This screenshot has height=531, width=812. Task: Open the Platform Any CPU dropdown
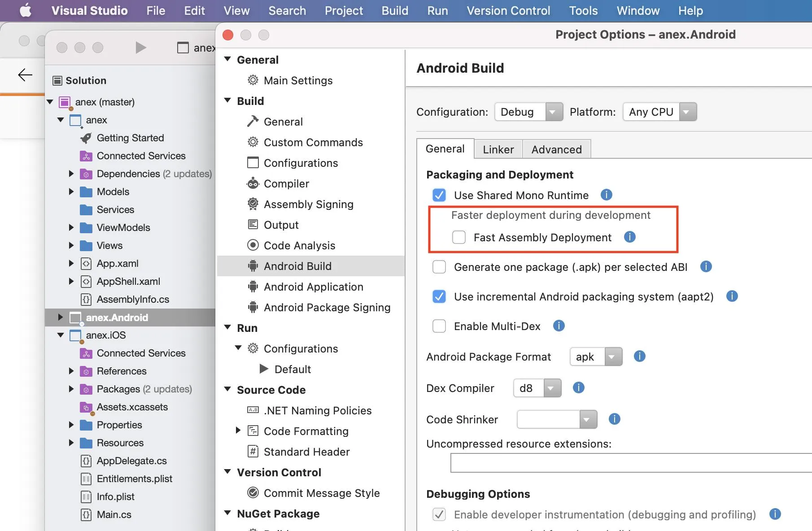click(659, 112)
